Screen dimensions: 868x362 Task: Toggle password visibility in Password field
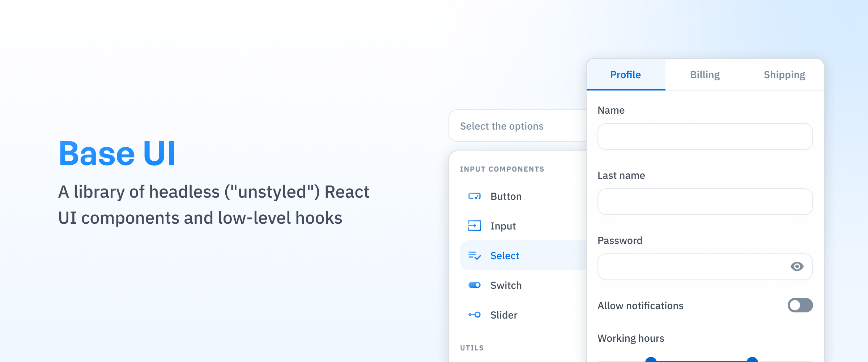tap(798, 267)
